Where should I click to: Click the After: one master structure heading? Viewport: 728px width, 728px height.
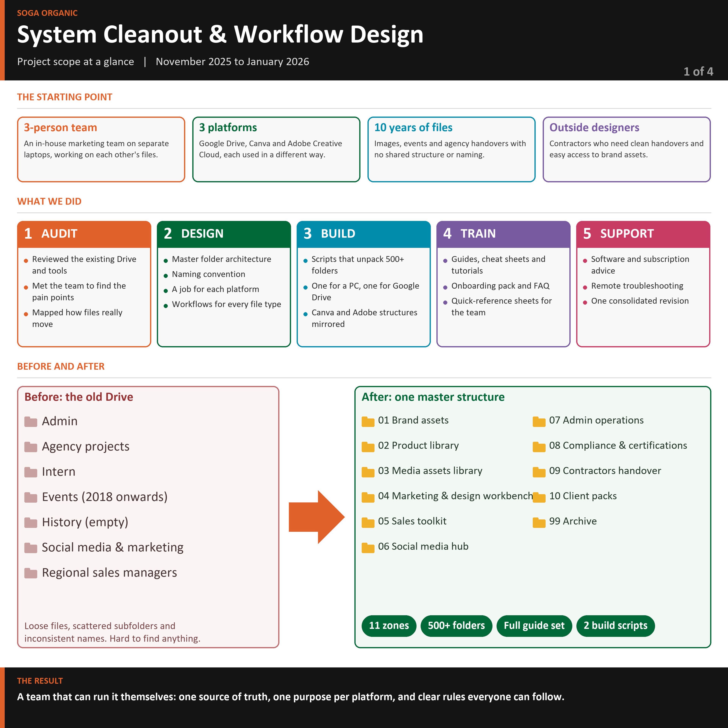433,397
